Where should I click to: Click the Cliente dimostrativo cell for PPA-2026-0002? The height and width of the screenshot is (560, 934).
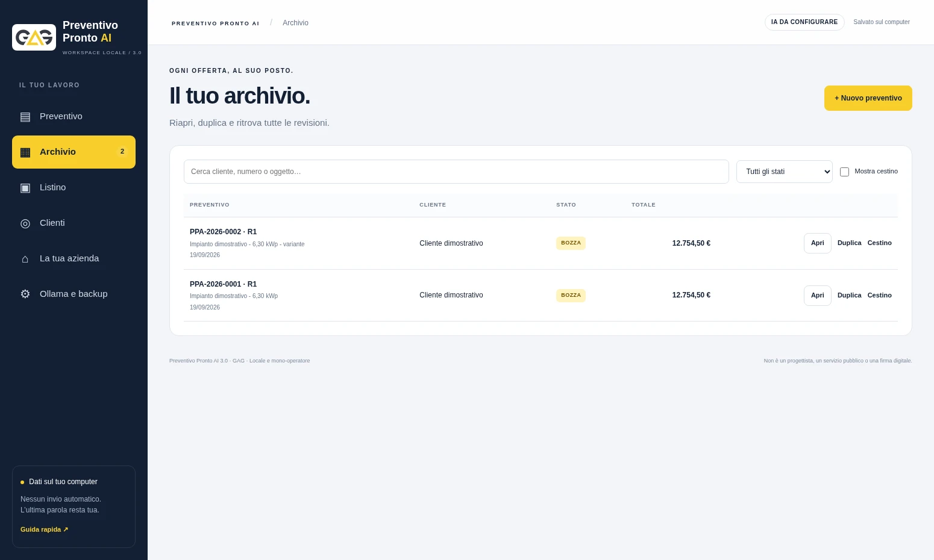point(451,243)
